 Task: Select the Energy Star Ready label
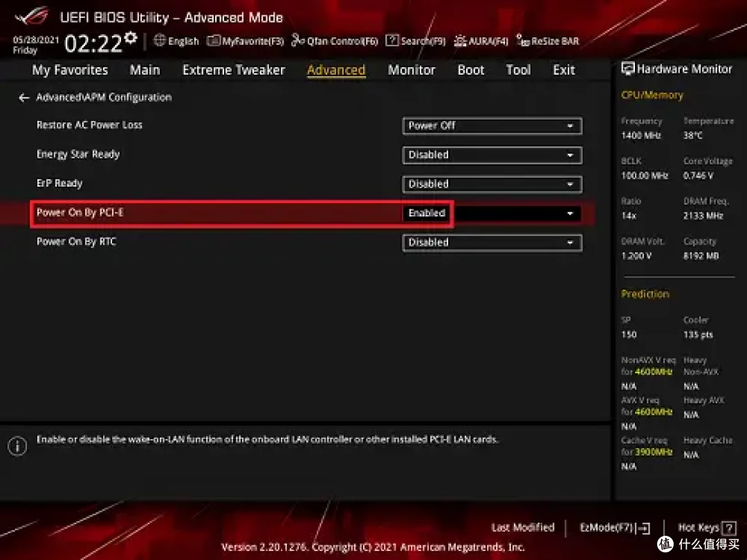pos(78,154)
